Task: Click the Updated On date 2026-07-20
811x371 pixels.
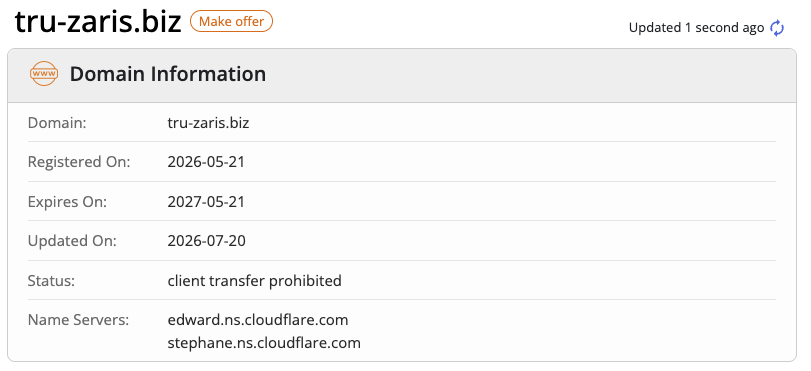Action: tap(206, 241)
